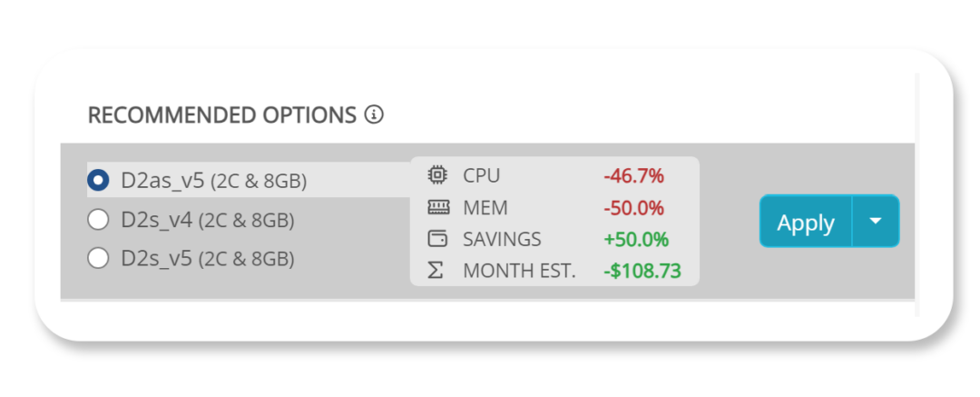Click the +50.0% savings value
Screen dimensions: 980x397
(x=636, y=240)
